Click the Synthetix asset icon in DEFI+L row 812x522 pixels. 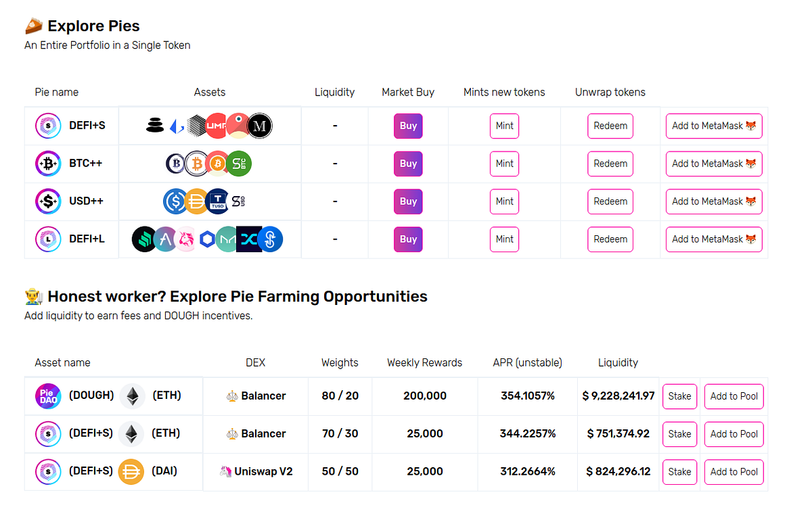click(248, 239)
